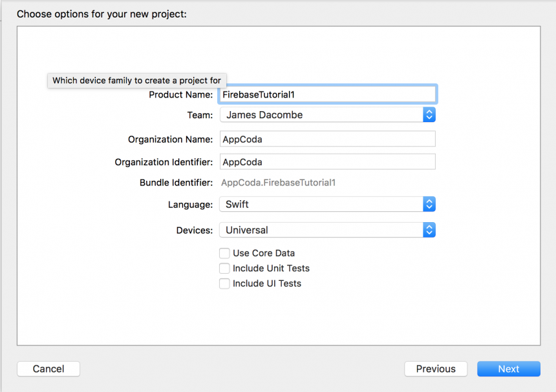This screenshot has width=556, height=392.
Task: Enable the Use Core Data checkbox
Action: click(224, 253)
